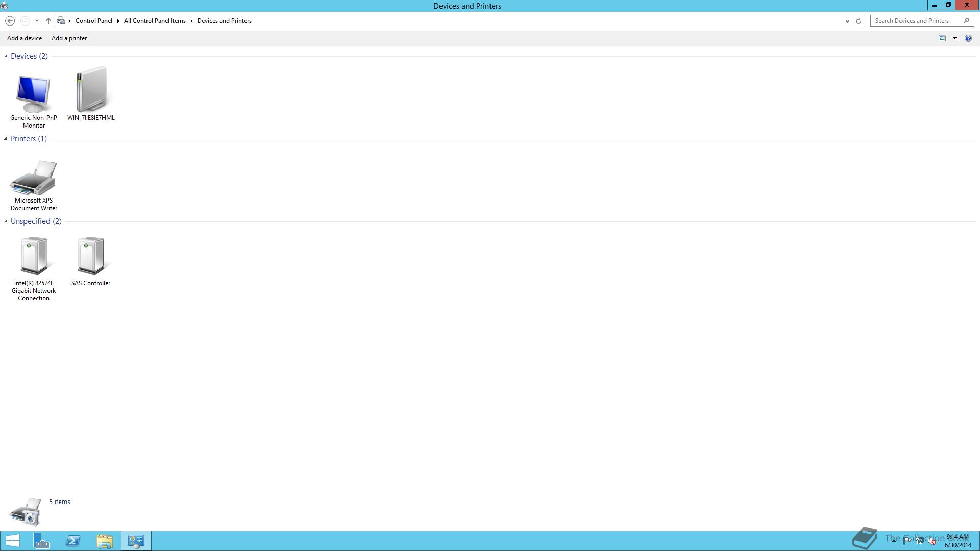Select the SAS Controller device
Viewport: 980px width, 551px height.
[91, 261]
